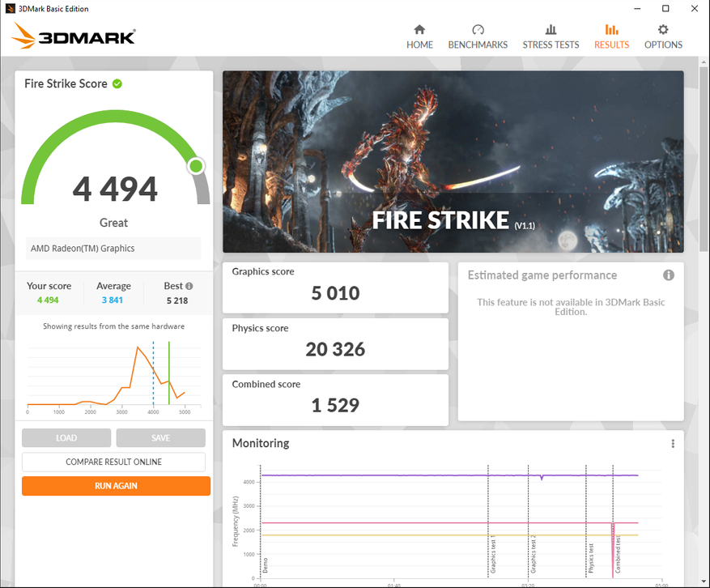The image size is (710, 588).
Task: Click the scrollbar up arrow
Action: click(x=704, y=62)
